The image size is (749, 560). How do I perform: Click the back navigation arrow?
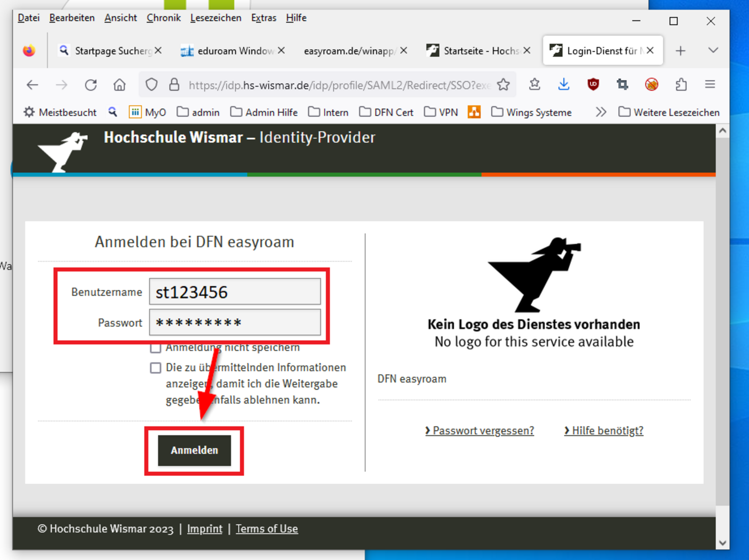[33, 85]
